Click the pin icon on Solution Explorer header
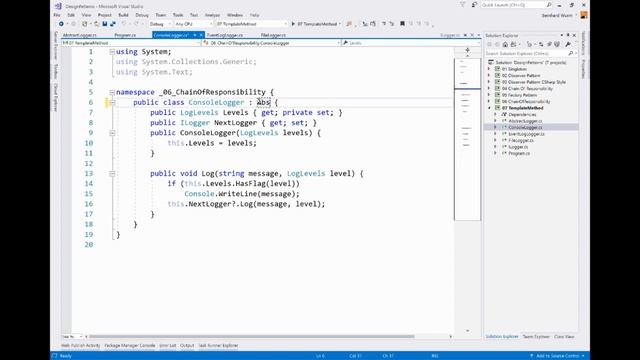This screenshot has width=640, height=360. 568,36
